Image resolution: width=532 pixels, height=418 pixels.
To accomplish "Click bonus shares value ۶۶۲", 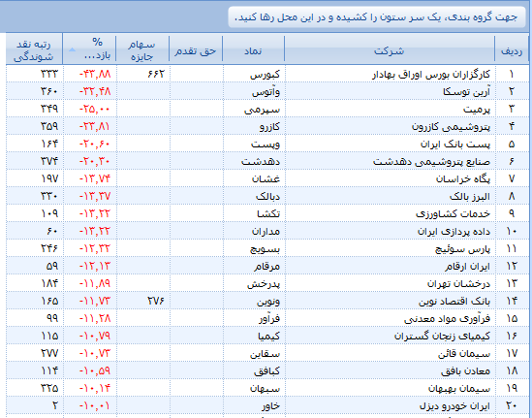I will tap(156, 74).
